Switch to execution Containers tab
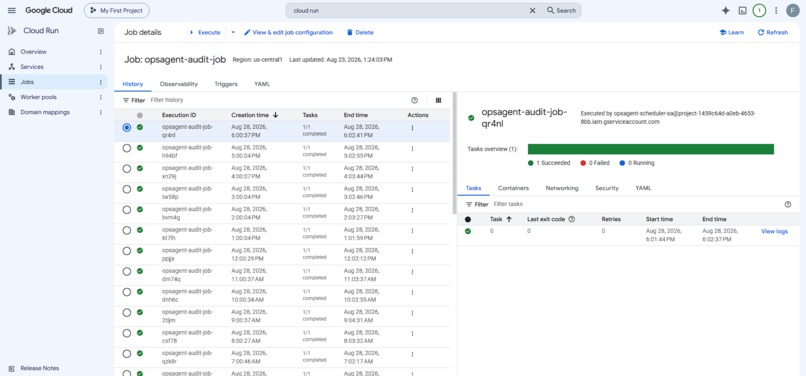Viewport: 806px width, 376px height. tap(513, 188)
